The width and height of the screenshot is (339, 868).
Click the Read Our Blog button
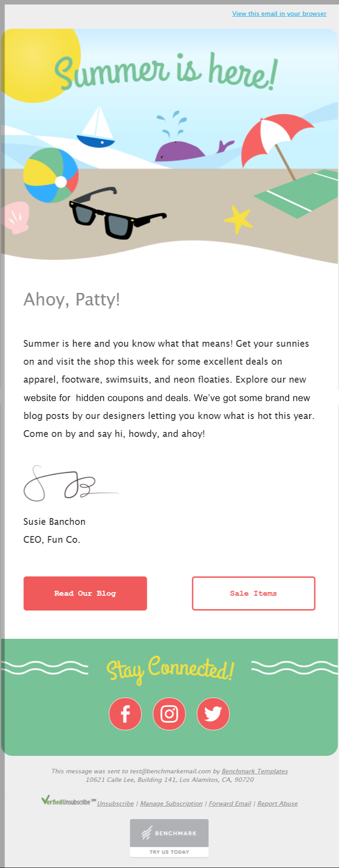point(85,593)
